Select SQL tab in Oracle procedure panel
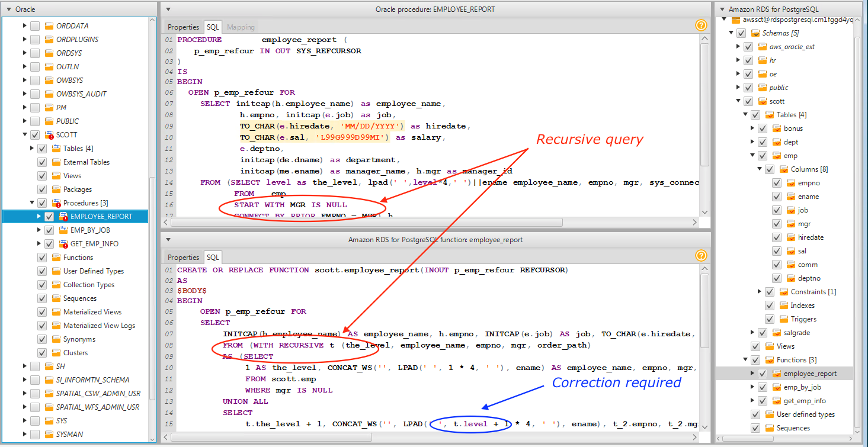 coord(213,27)
